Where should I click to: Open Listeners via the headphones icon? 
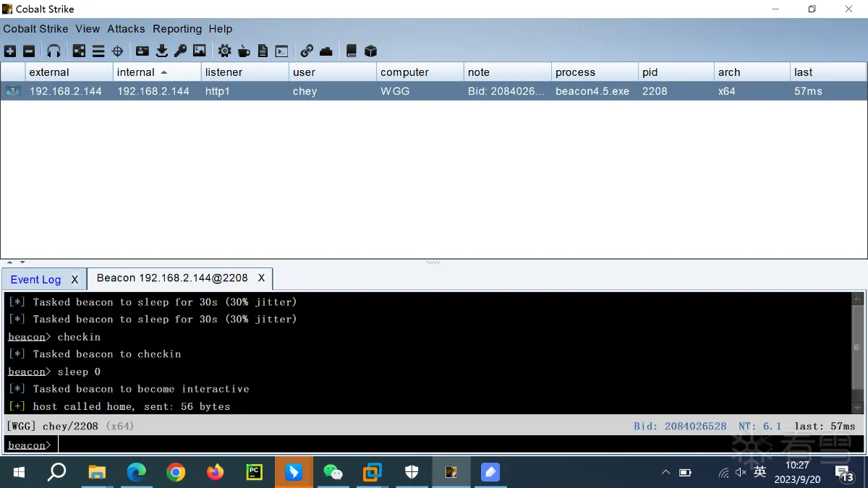[x=54, y=51]
